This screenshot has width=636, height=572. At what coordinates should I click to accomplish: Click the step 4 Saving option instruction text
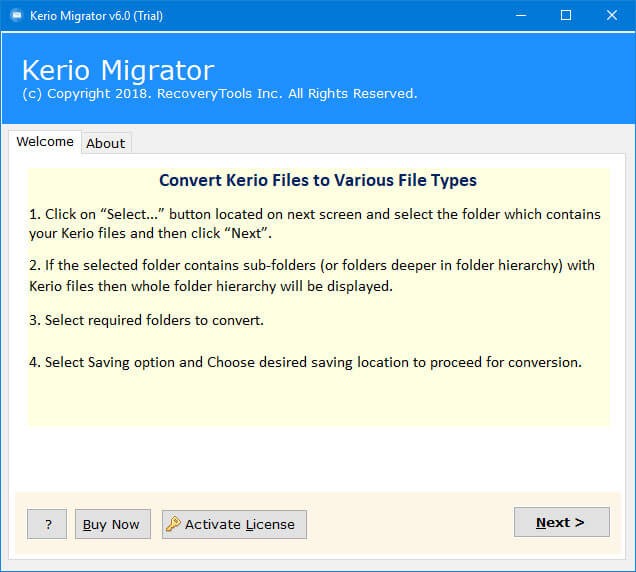pyautogui.click(x=305, y=362)
